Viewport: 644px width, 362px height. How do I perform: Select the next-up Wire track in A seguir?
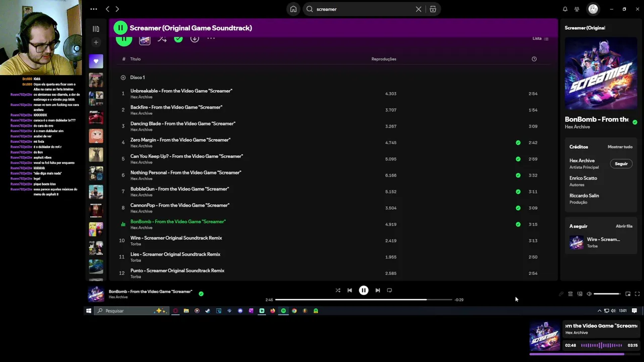tap(601, 242)
